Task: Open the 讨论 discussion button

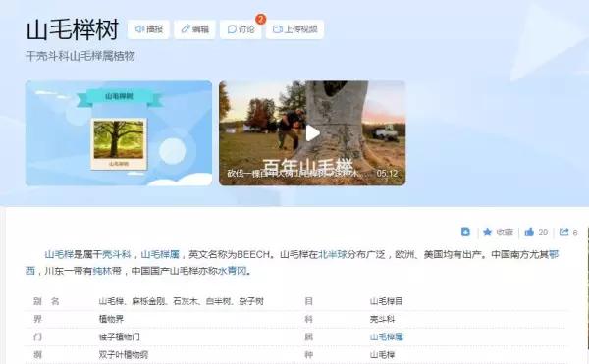Action: click(x=241, y=29)
